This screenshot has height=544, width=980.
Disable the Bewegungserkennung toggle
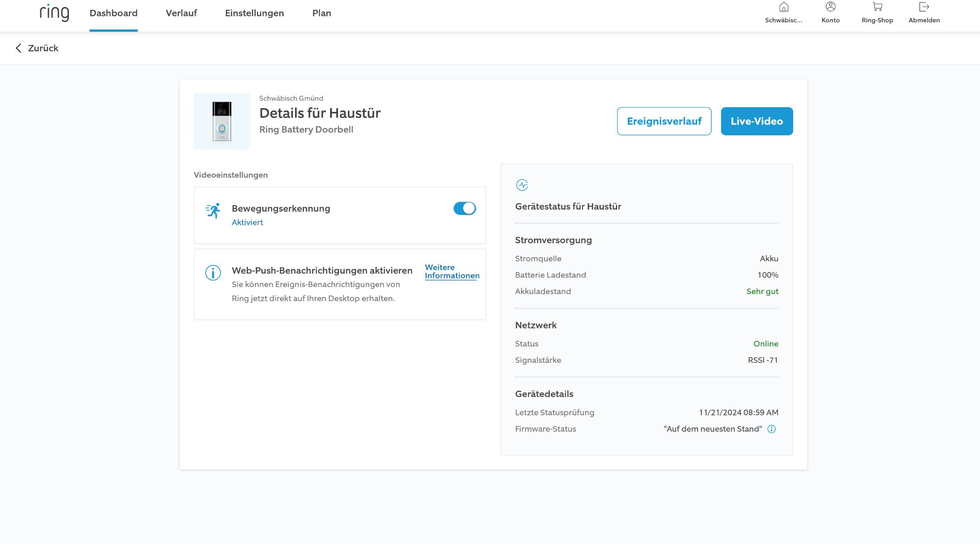pos(464,208)
